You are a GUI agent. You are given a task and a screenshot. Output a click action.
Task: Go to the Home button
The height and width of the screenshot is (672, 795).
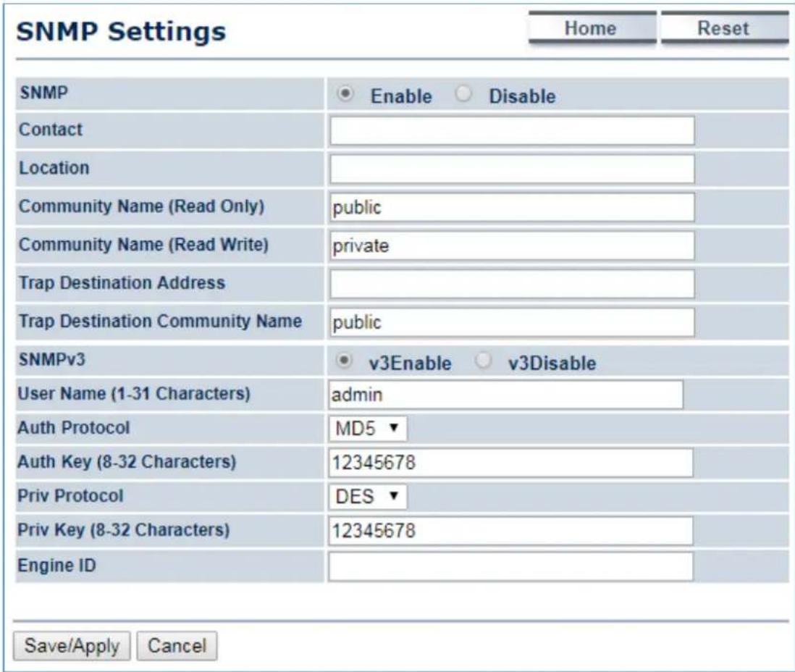click(x=592, y=28)
